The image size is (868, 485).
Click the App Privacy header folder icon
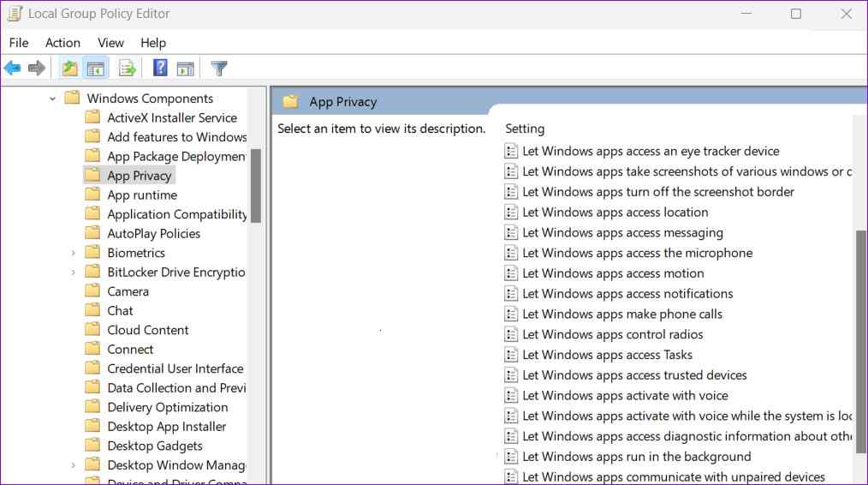[291, 101]
